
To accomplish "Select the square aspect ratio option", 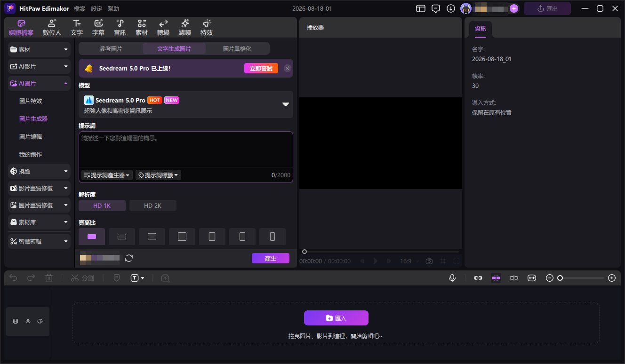I will coord(182,237).
